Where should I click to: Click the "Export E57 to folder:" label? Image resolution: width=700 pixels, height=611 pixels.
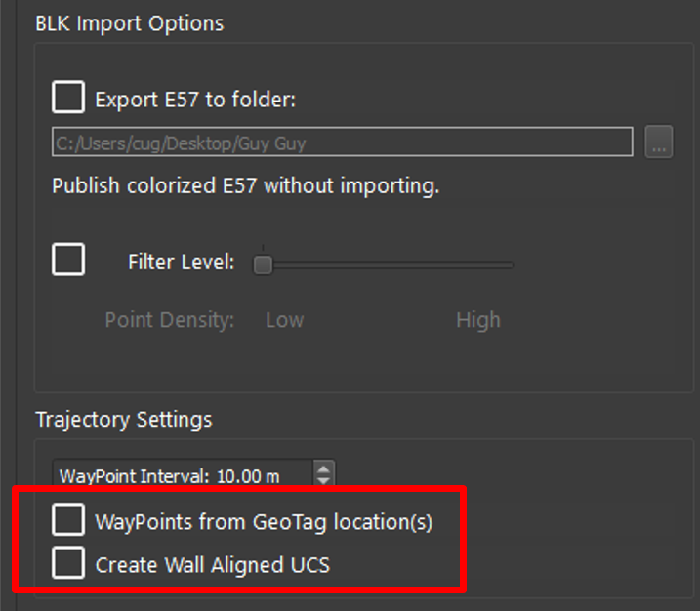point(194,99)
